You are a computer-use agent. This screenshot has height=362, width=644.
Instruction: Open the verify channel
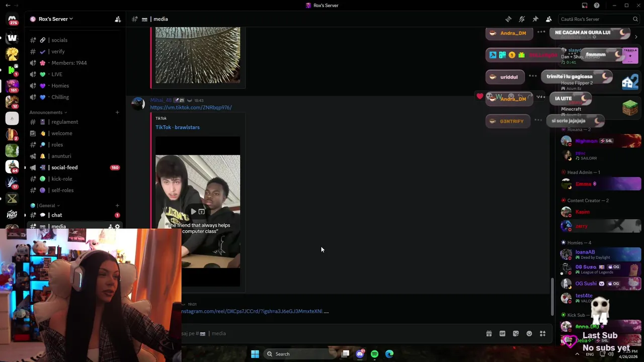click(74, 51)
